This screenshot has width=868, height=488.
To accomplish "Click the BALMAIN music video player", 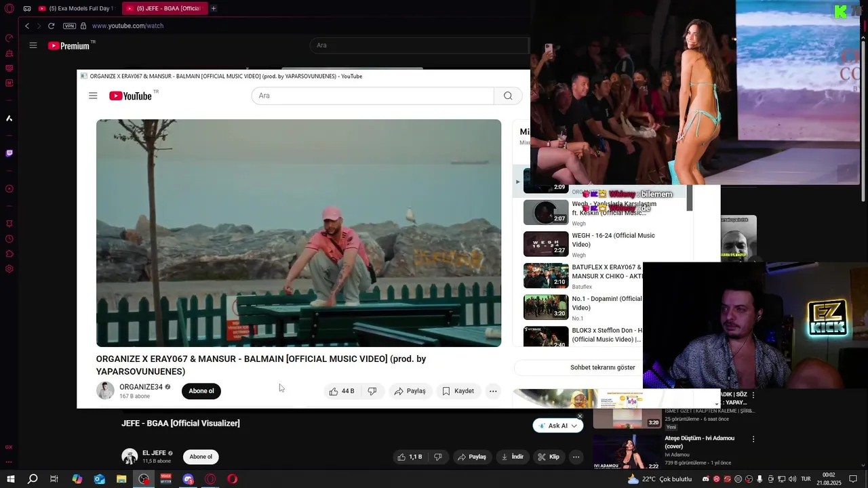I will click(298, 233).
